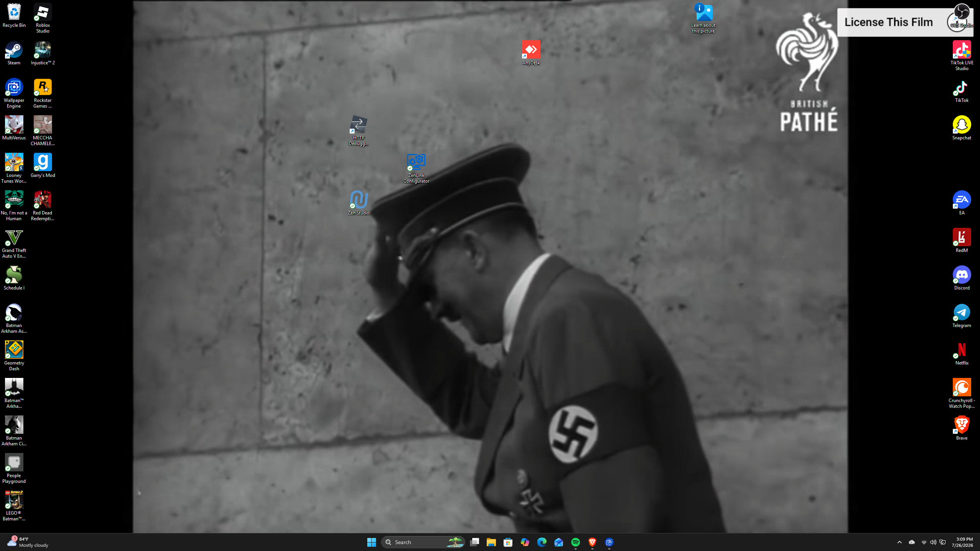Switch to Brave in the taskbar
Viewport: 980px width, 551px height.
click(592, 542)
